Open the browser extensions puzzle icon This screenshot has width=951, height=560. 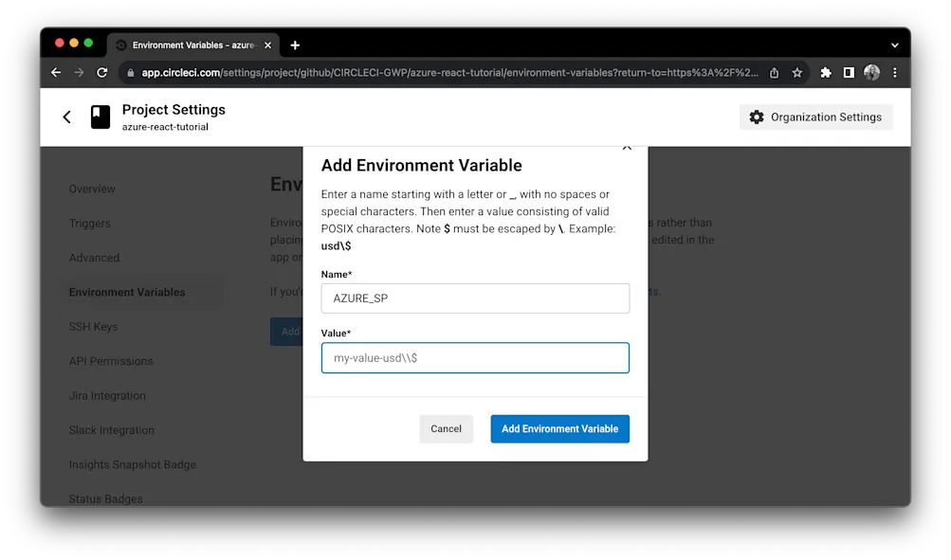(825, 72)
